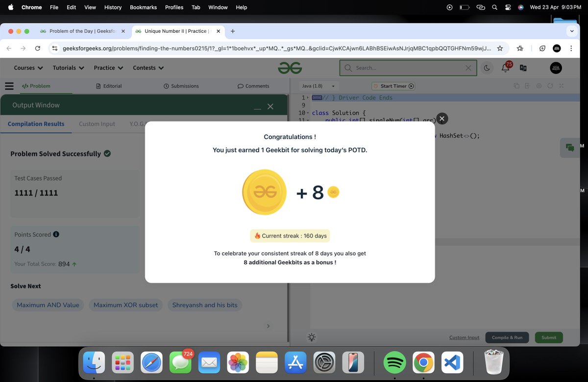588x382 pixels.
Task: Switch to the Comments tab
Action: pos(253,86)
